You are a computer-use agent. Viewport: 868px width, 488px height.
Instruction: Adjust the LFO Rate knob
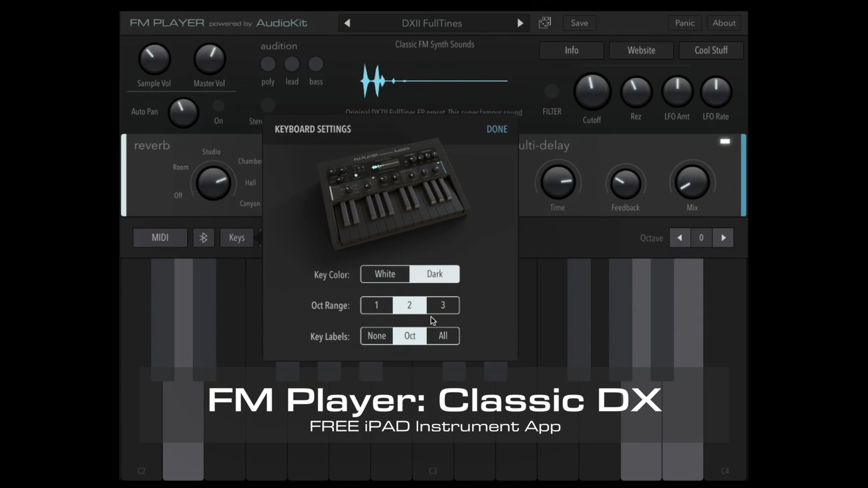tap(716, 91)
